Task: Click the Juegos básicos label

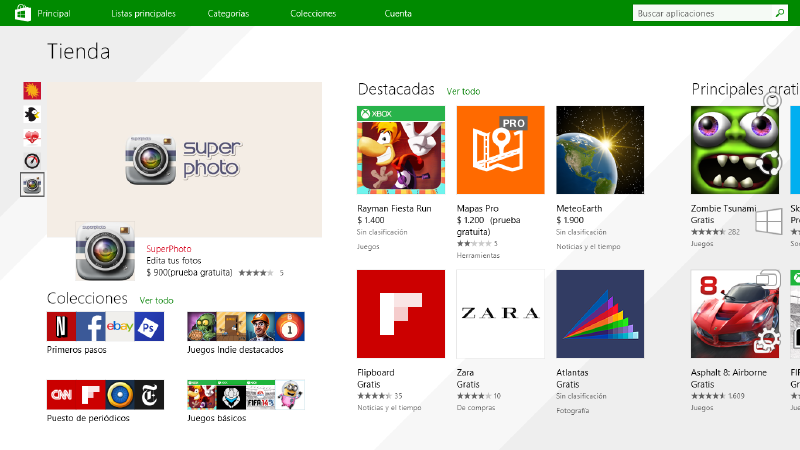Action: tap(216, 418)
